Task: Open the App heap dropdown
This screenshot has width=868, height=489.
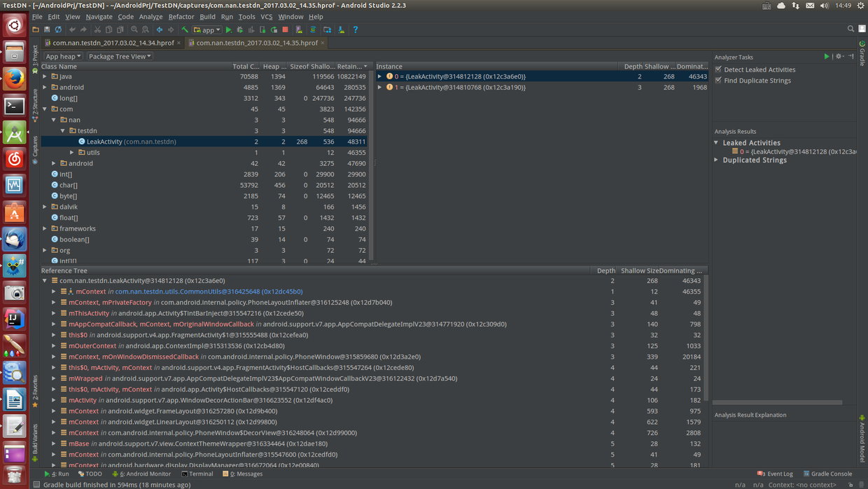Action: point(63,56)
